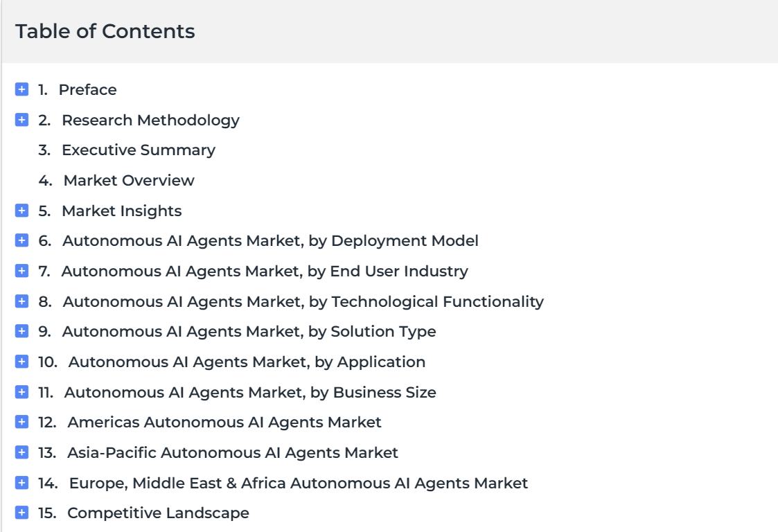Select Market Insights title text
The width and height of the screenshot is (778, 532).
pyautogui.click(x=122, y=211)
